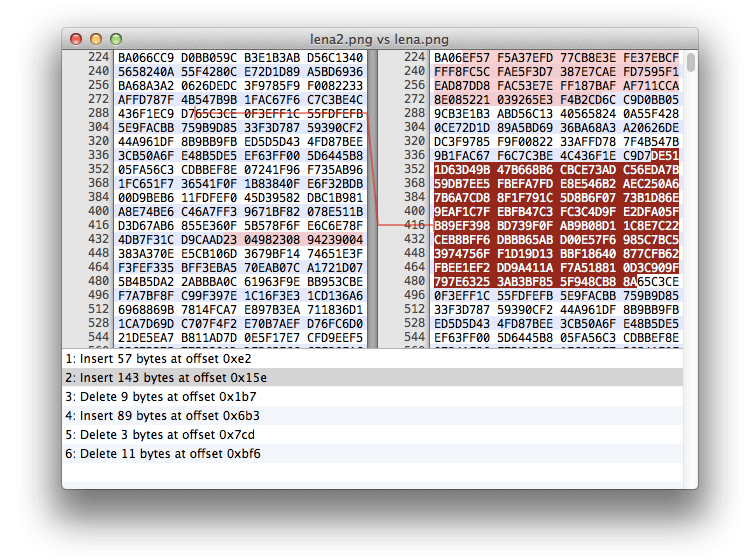Click right pane line number 352
Image resolution: width=744 pixels, height=560 pixels.
tap(414, 169)
